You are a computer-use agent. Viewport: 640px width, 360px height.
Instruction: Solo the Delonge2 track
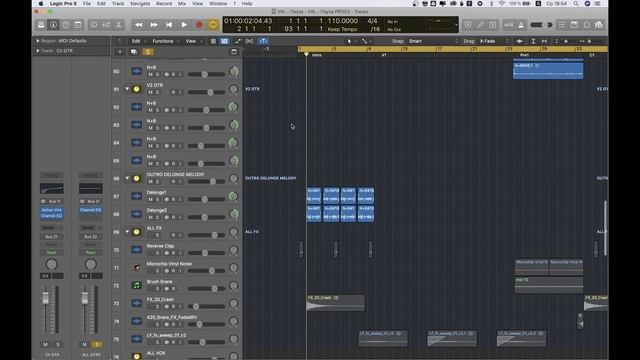157,218
